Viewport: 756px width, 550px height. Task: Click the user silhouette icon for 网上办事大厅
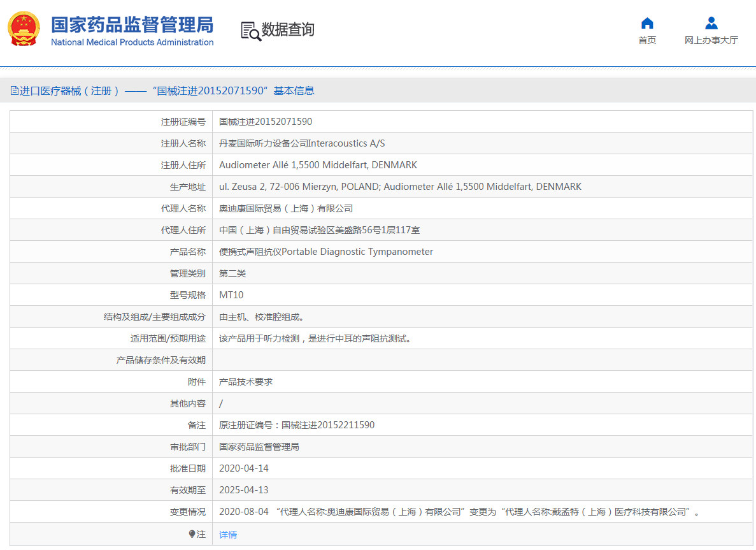pyautogui.click(x=711, y=24)
